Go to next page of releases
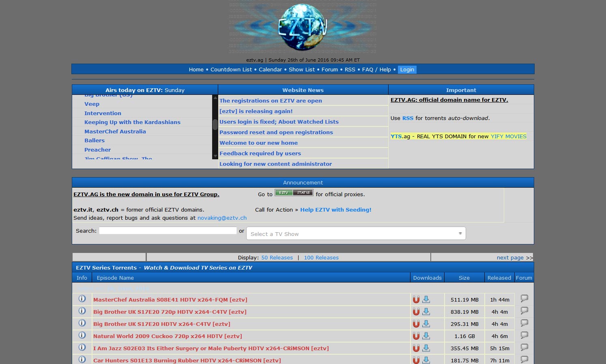The image size is (606, 364). pos(510,258)
